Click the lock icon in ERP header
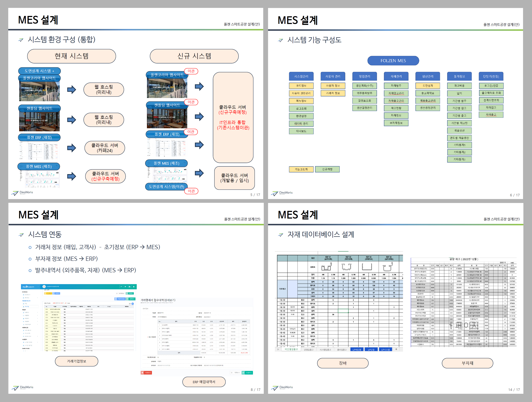The width and height of the screenshot is (532, 402). (x=134, y=287)
